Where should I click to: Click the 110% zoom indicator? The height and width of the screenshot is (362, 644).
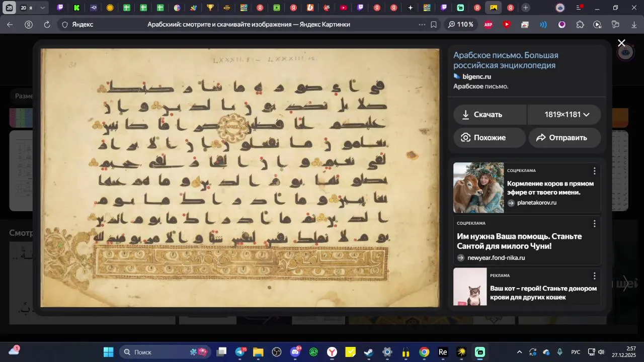[460, 24]
